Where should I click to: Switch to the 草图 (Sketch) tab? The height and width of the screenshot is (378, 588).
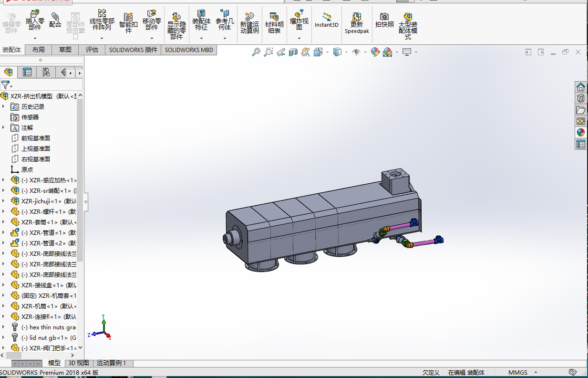[65, 50]
